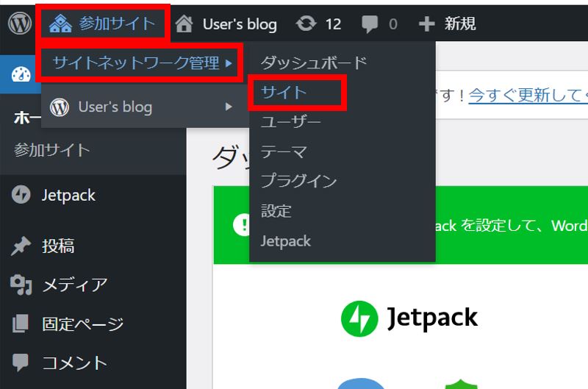Click the plus icon for new content
The width and height of the screenshot is (588, 389).
(426, 24)
